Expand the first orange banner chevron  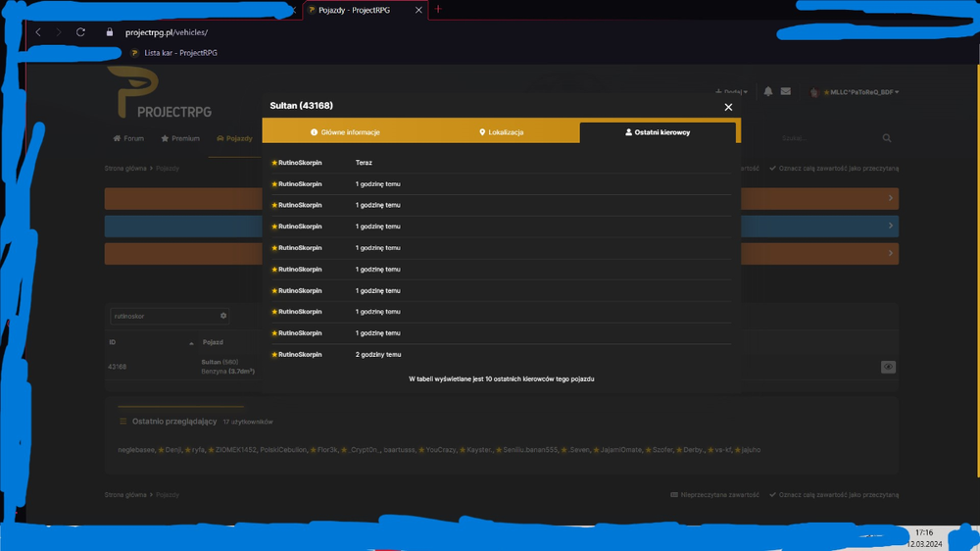(x=891, y=198)
